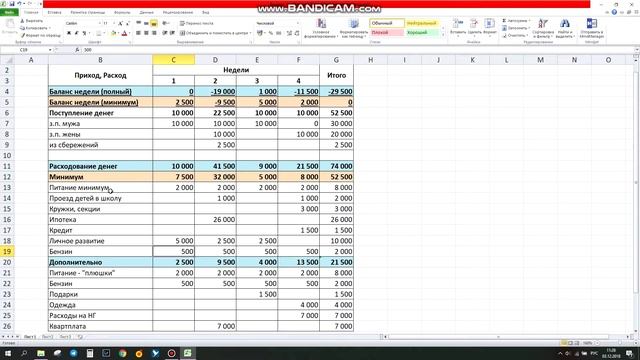Open the Format as Table gallery
The image size is (640, 360).
354,28
